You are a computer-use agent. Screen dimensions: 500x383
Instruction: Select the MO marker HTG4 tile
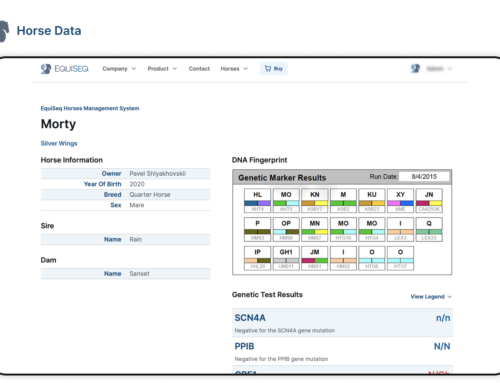(x=372, y=229)
